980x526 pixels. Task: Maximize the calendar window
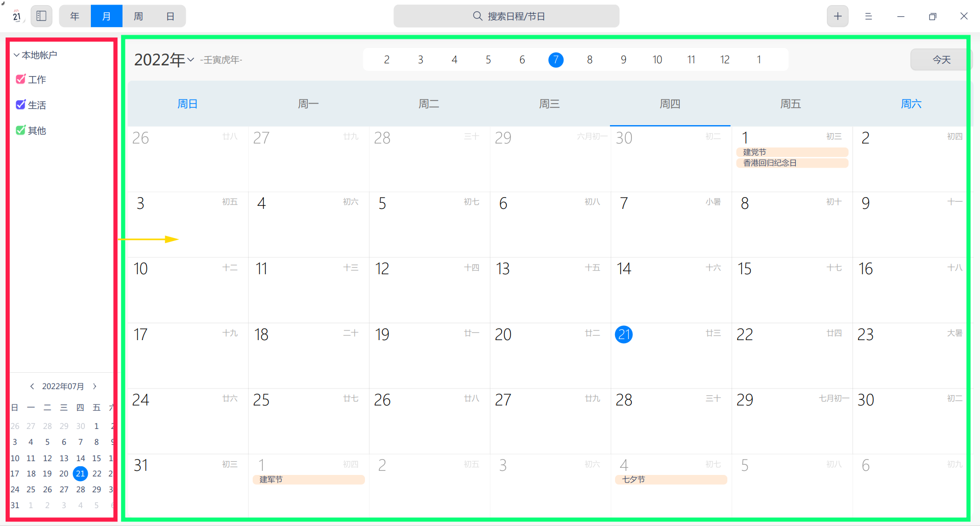933,16
